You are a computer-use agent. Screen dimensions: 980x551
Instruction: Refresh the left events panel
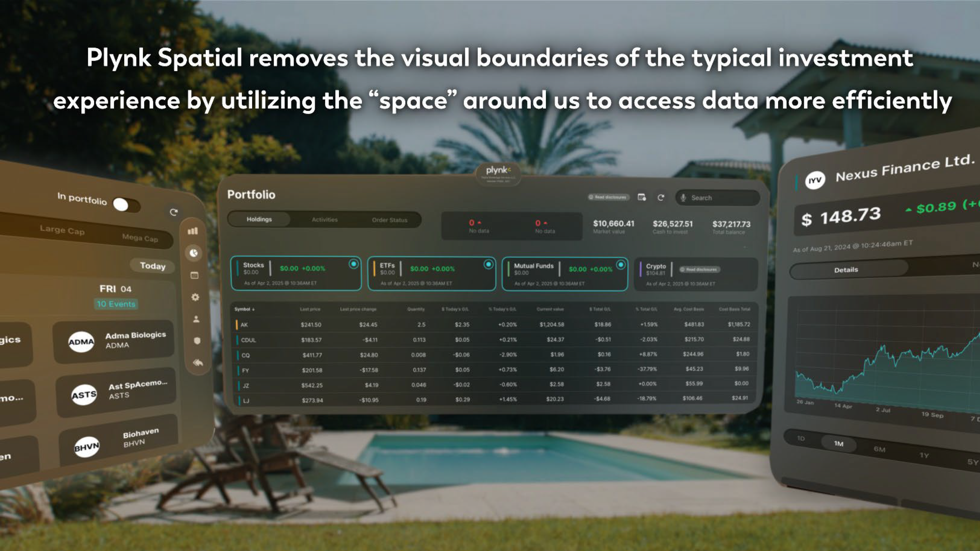[174, 212]
